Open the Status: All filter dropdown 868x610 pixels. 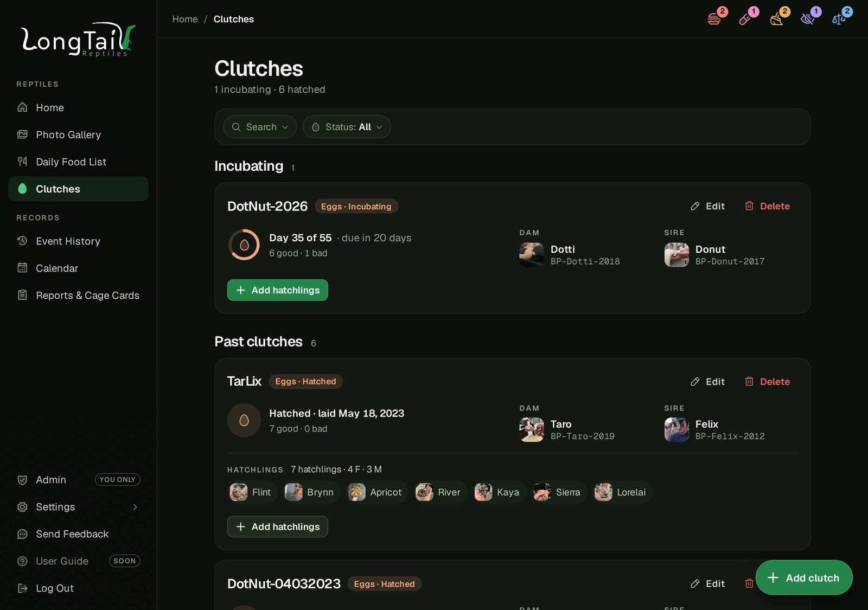[347, 127]
